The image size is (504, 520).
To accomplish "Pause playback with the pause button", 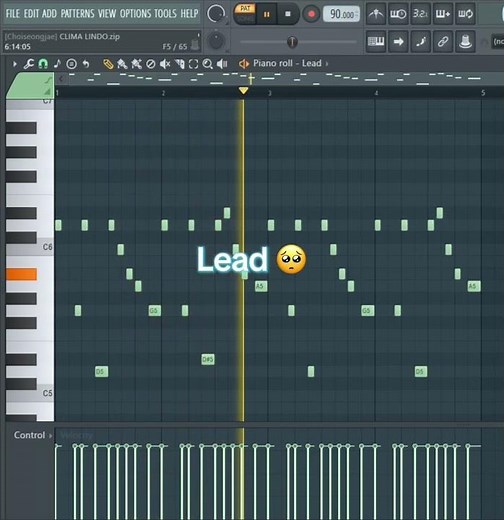I will tap(266, 14).
